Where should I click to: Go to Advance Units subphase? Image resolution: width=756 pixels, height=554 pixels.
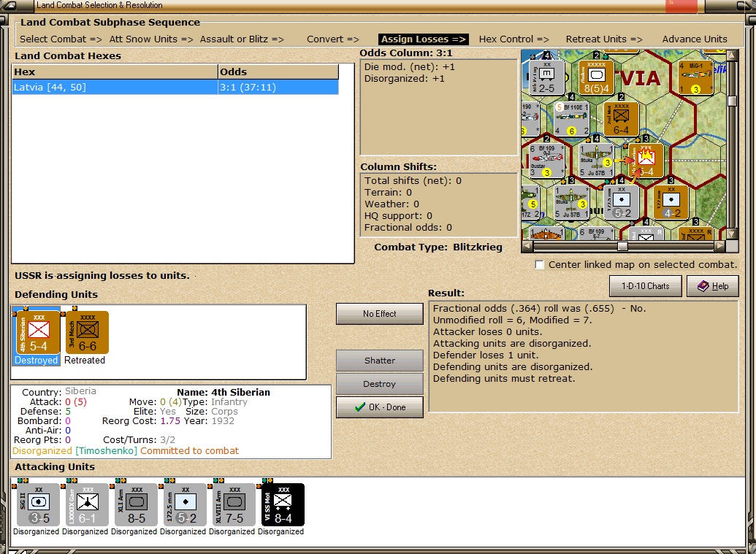tap(695, 39)
